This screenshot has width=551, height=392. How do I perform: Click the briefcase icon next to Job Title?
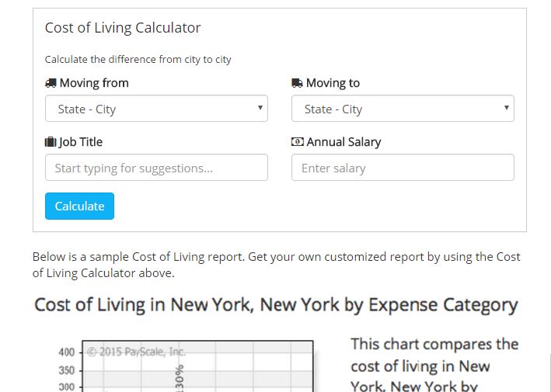click(51, 142)
